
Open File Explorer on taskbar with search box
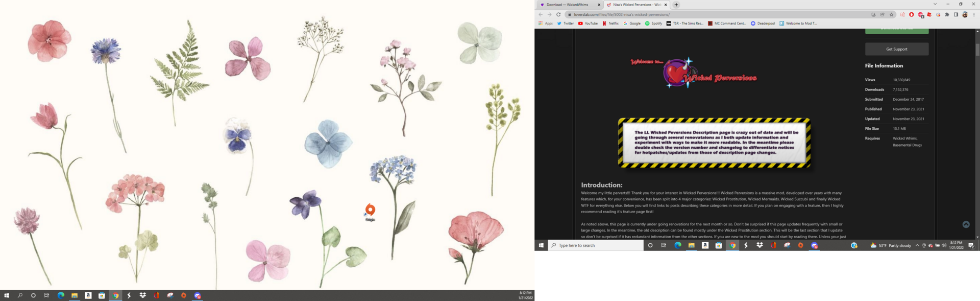pos(691,245)
